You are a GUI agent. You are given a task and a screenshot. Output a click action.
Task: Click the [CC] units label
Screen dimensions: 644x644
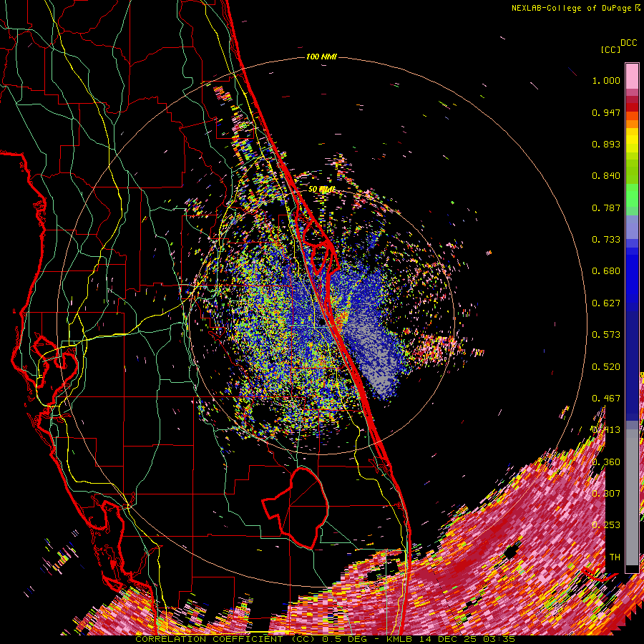(x=611, y=49)
